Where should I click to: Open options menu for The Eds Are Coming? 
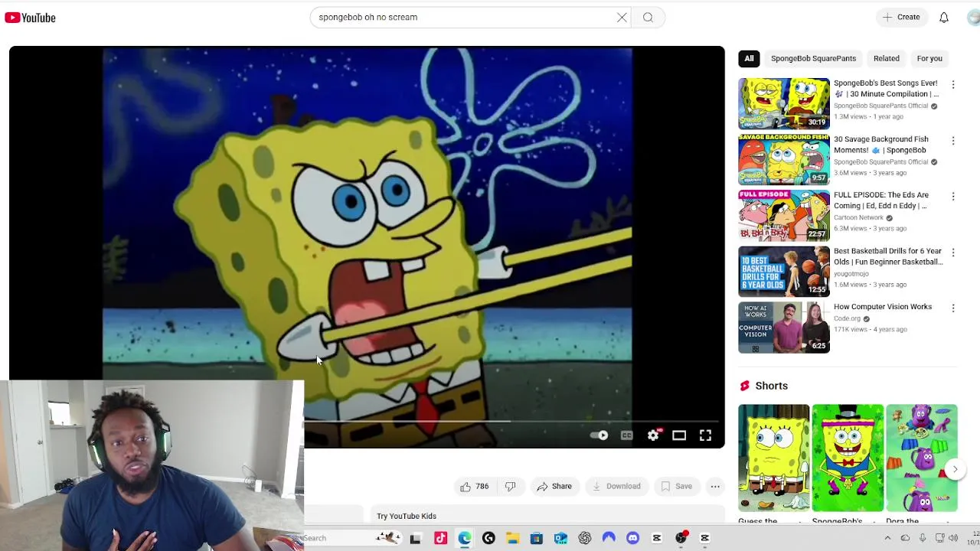pos(953,197)
